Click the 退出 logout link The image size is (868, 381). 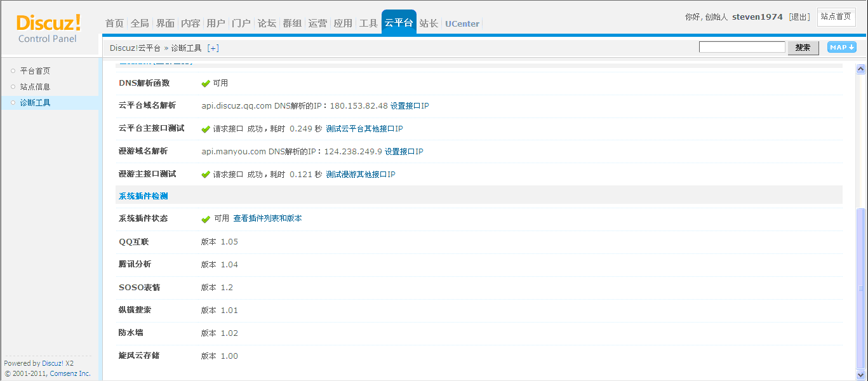click(799, 17)
